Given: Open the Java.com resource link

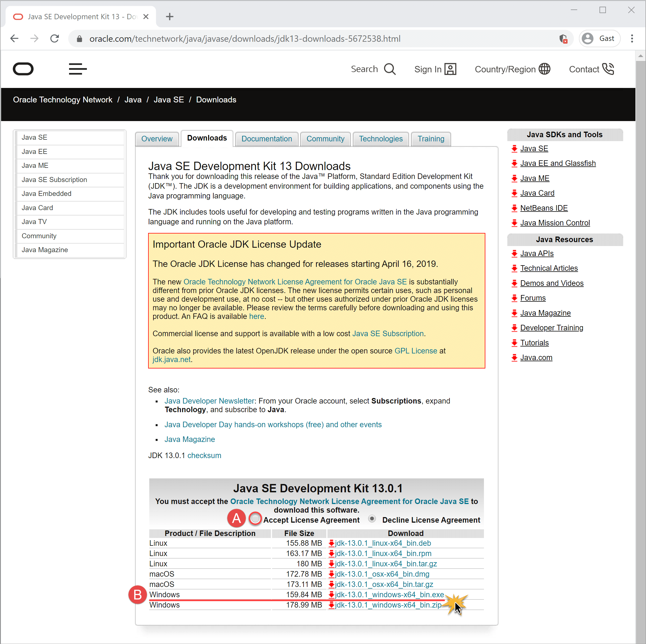Looking at the screenshot, I should [x=536, y=358].
